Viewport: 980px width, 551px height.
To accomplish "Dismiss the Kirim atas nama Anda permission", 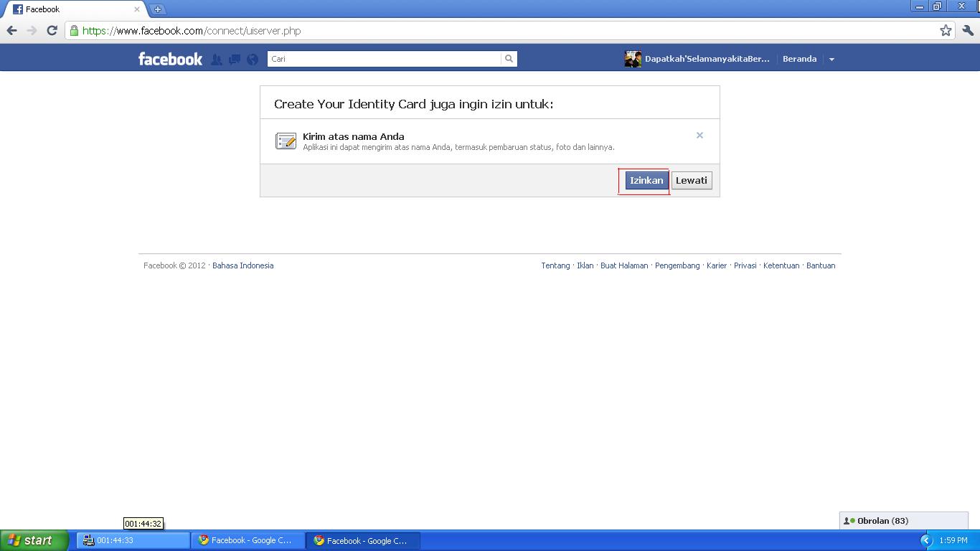I will [x=699, y=136].
